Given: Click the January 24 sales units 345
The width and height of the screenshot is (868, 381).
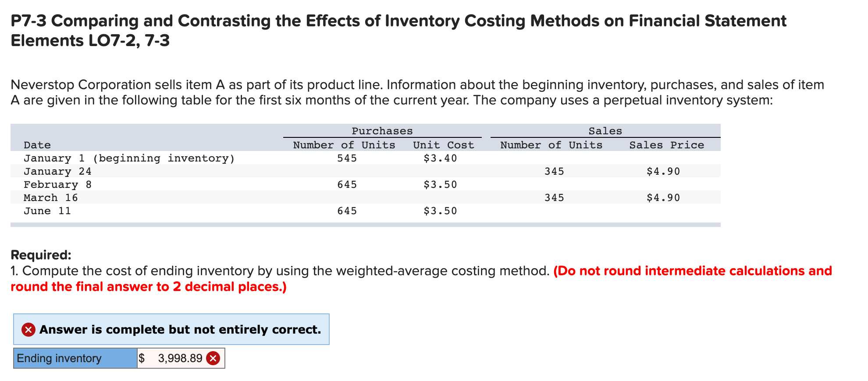Looking at the screenshot, I should pyautogui.click(x=554, y=171).
